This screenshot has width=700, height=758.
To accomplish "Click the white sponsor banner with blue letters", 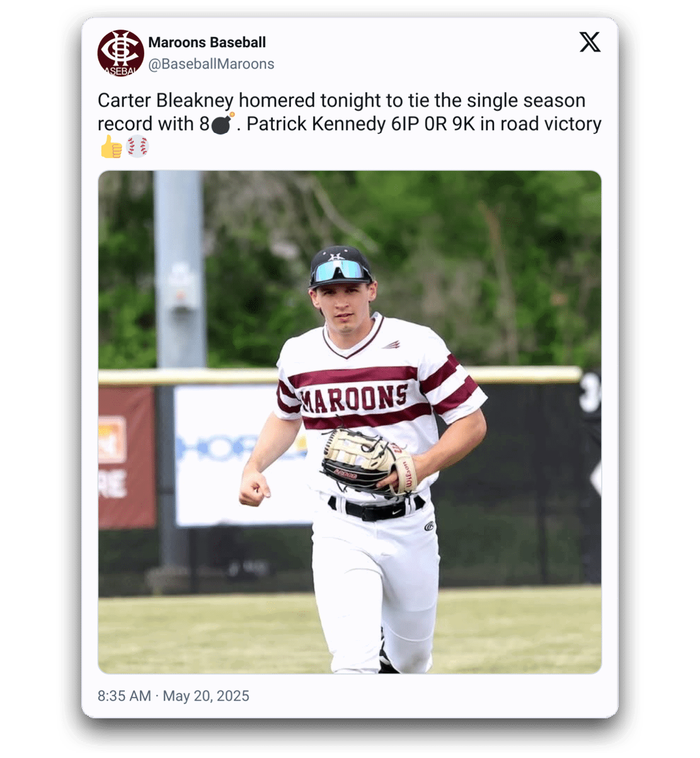I will (243, 455).
